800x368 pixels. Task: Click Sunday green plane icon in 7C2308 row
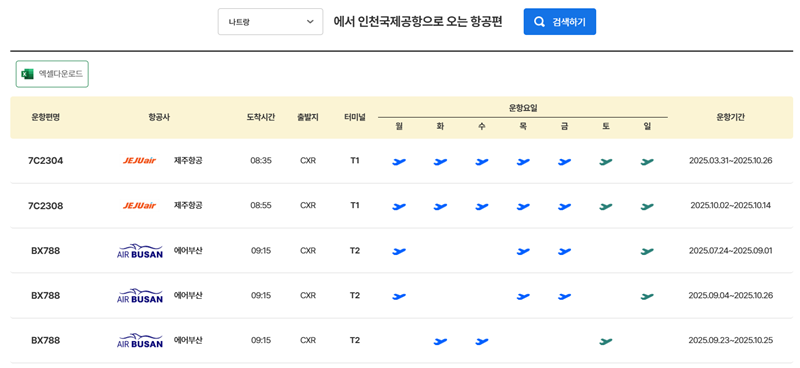tap(647, 206)
